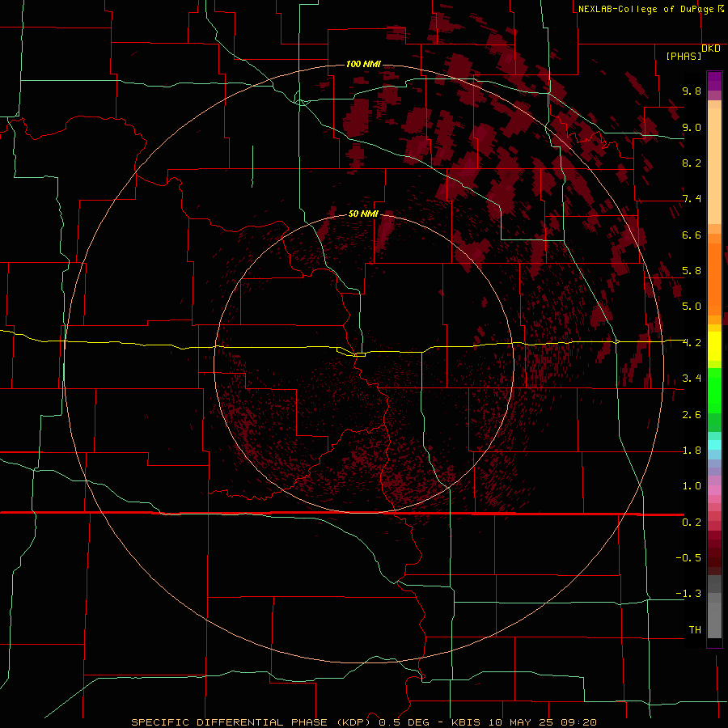Click the SPECIFIC DIFFERENTIAL PHASE (KDP) title text
728x728 pixels.
click(x=251, y=722)
